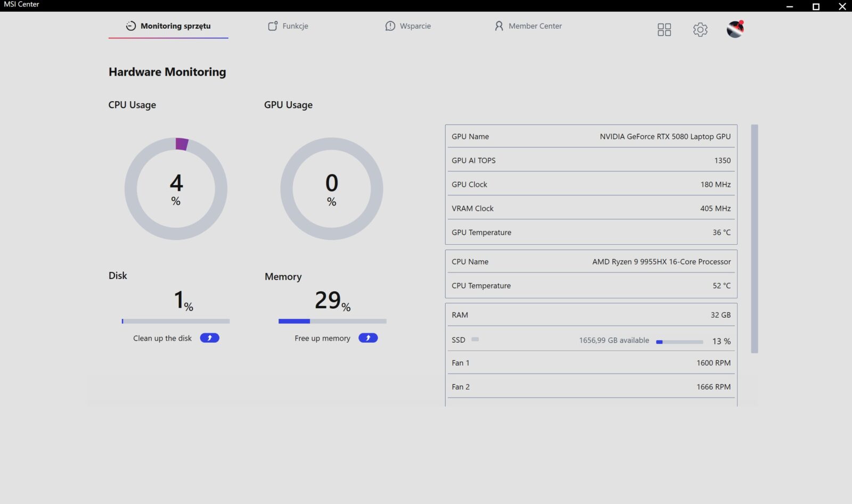Image resolution: width=852 pixels, height=504 pixels.
Task: Click the Free up memory rocket button
Action: 368,338
